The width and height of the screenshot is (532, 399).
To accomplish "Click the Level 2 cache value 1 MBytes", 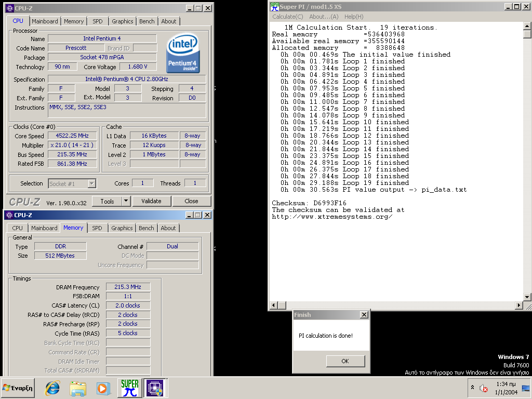I will [154, 154].
